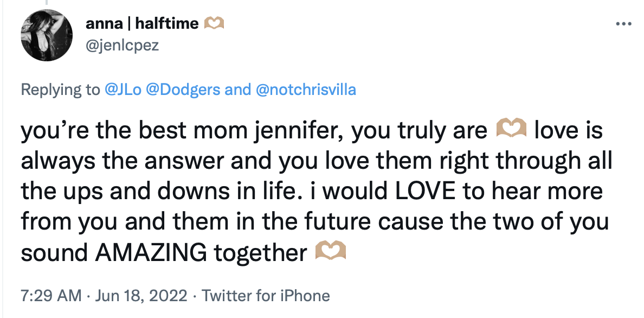Click heart-hands emoji beside the display name
644x318 pixels.
pos(214,24)
